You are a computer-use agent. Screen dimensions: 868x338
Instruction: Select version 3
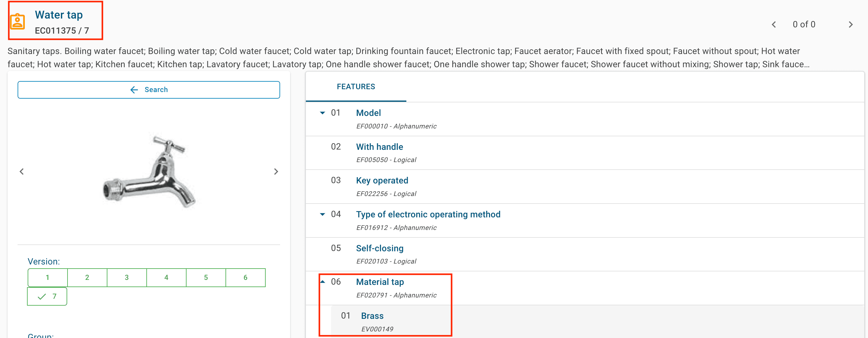(x=127, y=277)
